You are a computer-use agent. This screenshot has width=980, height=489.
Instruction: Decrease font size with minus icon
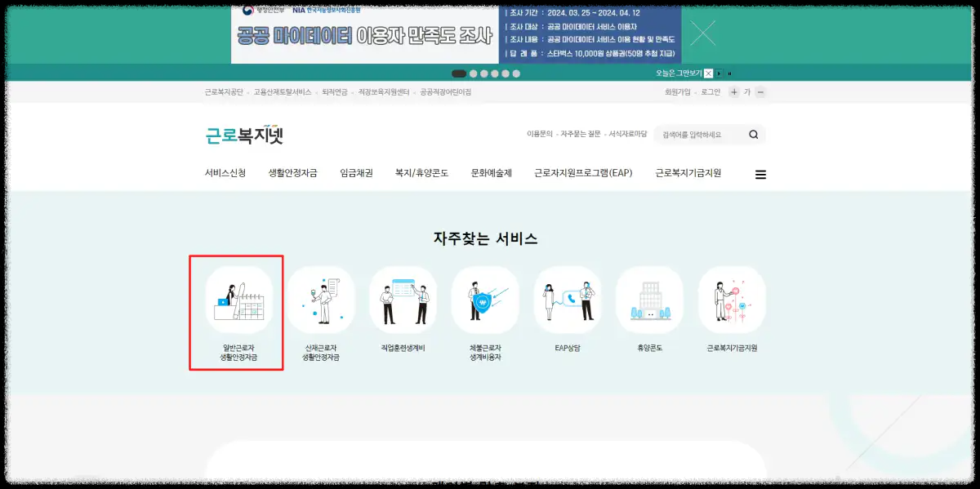click(x=760, y=92)
